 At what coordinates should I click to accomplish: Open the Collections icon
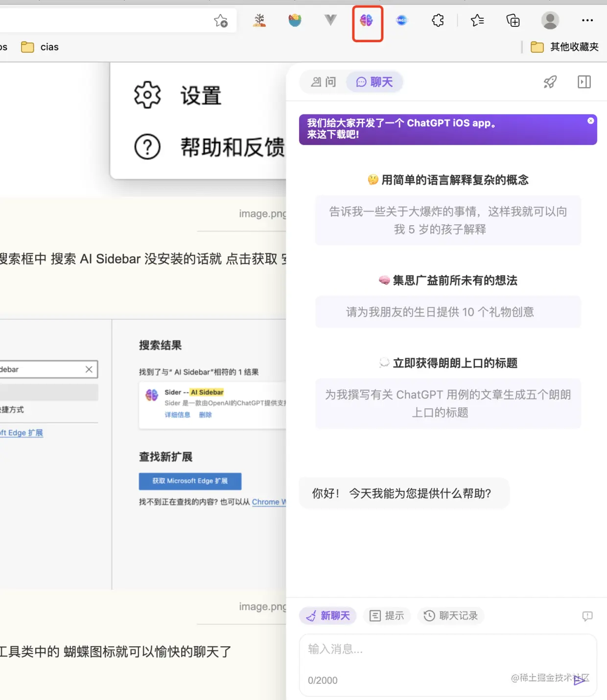click(513, 20)
